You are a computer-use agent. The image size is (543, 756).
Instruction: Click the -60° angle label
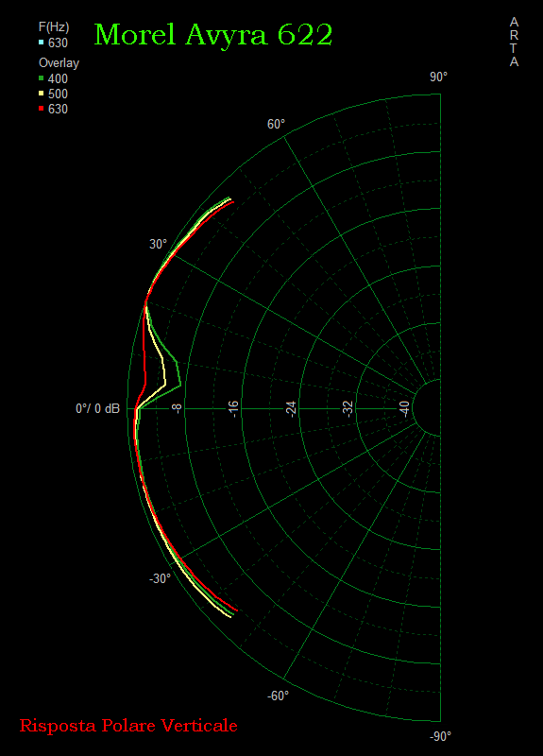pos(278,696)
